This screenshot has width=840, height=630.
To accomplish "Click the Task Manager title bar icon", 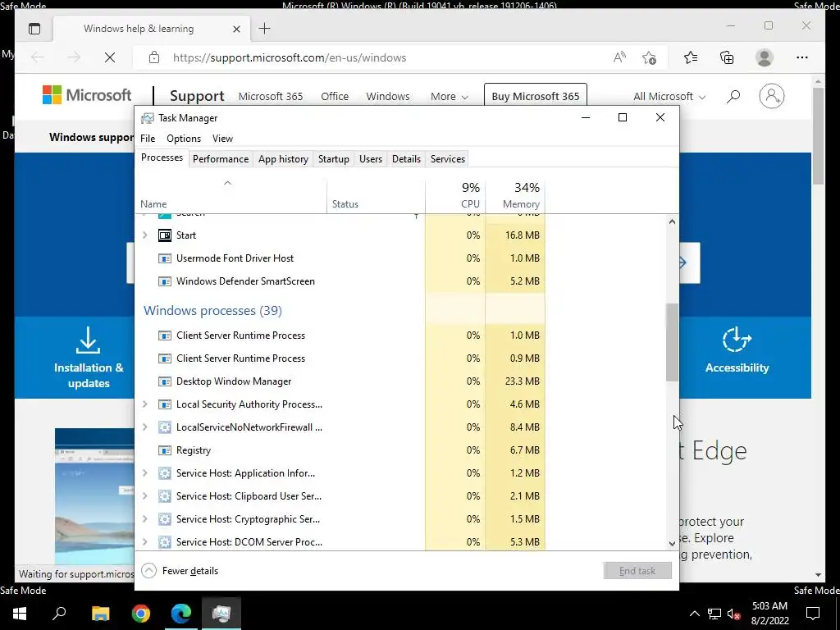I will (148, 118).
